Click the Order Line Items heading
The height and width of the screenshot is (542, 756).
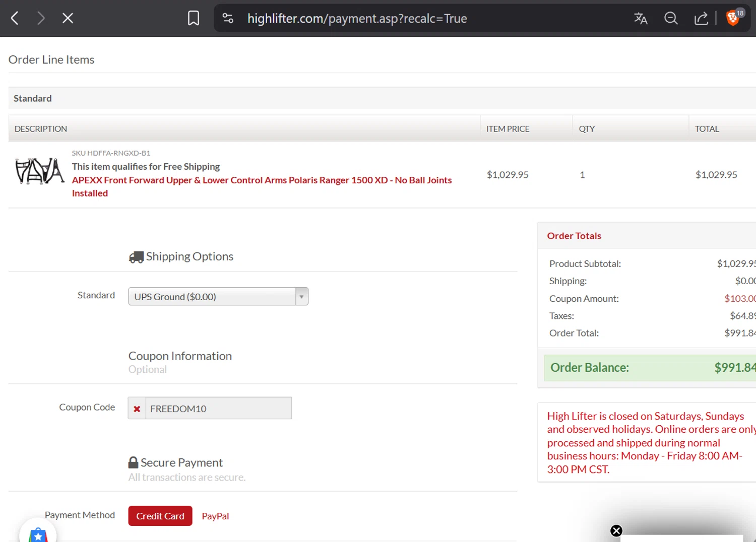click(51, 59)
